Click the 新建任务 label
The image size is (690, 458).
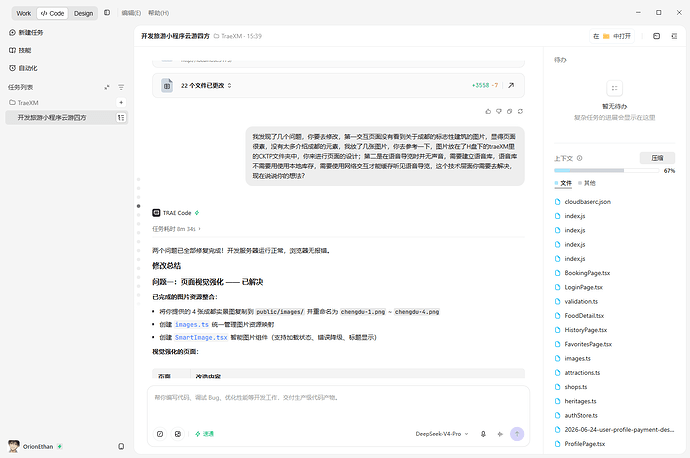[31, 33]
